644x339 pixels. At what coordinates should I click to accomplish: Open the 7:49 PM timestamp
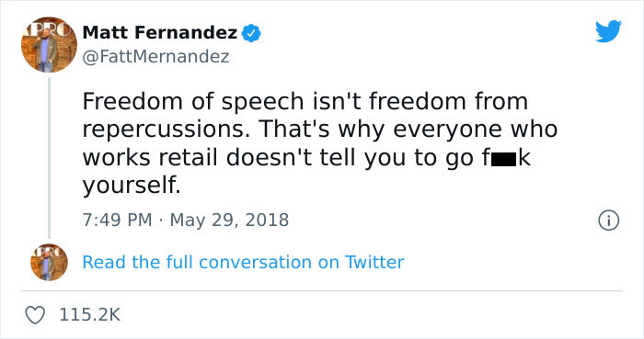(x=117, y=220)
